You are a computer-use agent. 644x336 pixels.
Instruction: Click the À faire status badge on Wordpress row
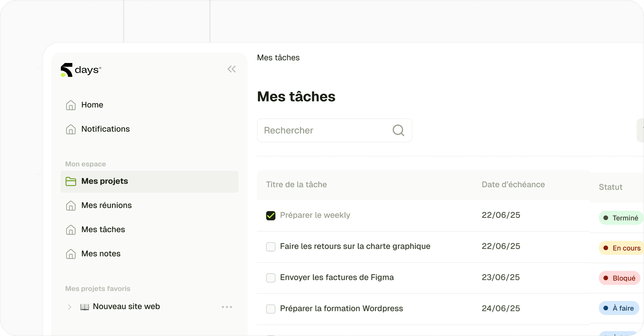619,308
